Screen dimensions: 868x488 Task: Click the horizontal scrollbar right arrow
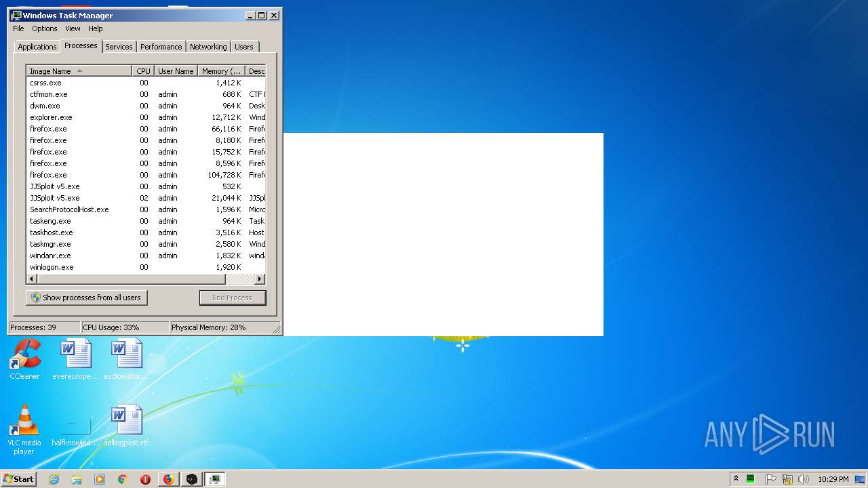click(260, 279)
